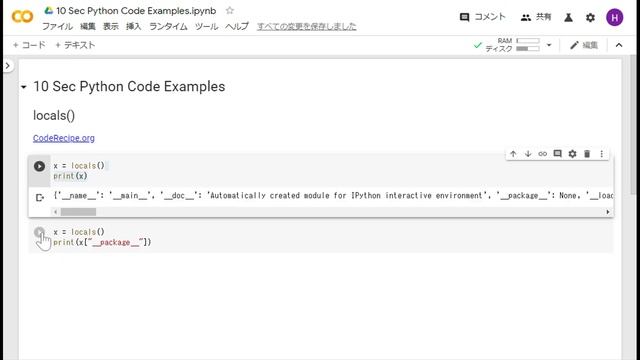Move the cell down with the arrow icon

click(528, 154)
